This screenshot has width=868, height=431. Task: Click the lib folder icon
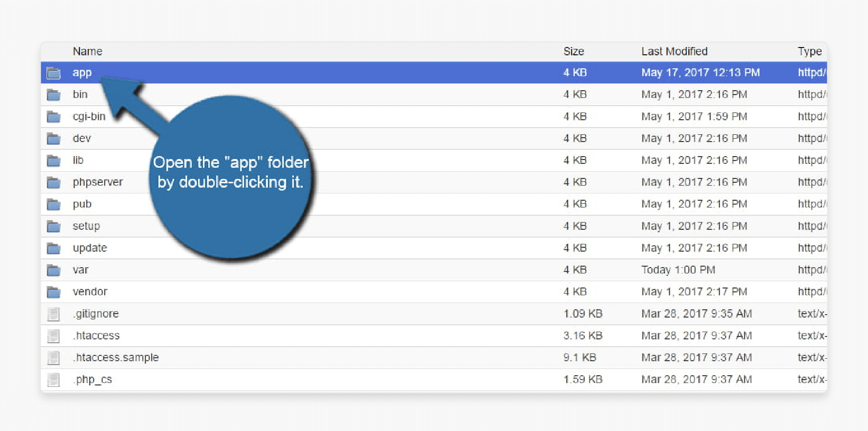coord(53,160)
